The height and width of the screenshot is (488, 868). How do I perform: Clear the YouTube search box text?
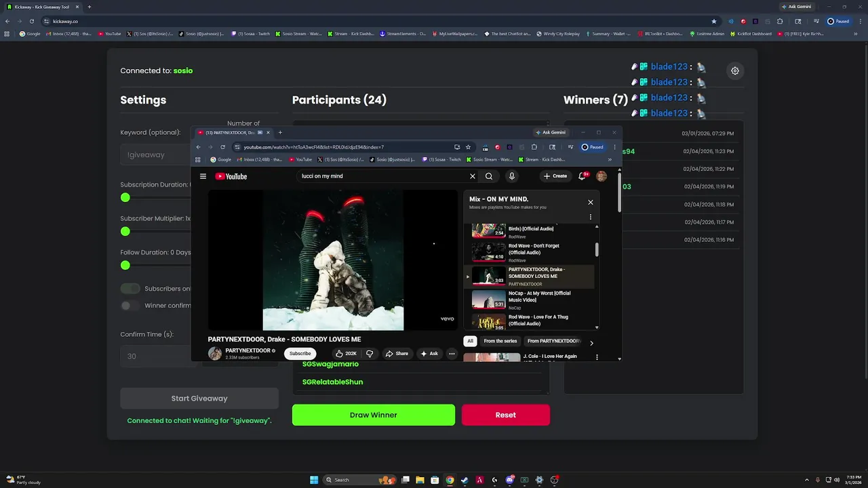[473, 176]
